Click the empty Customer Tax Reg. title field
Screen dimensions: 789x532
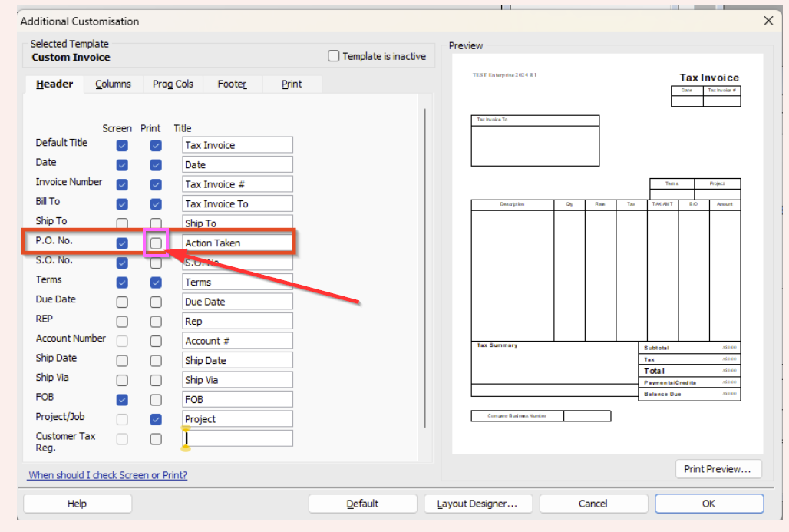point(237,438)
